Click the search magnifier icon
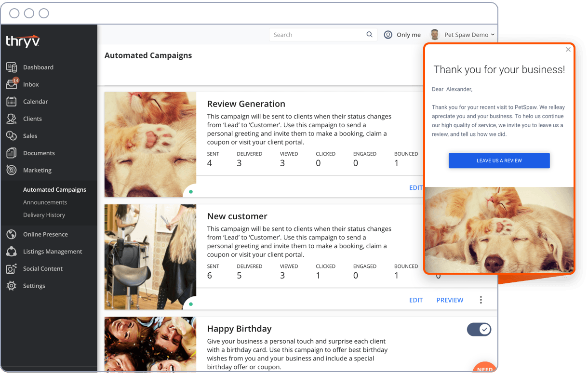Image resolution: width=588 pixels, height=373 pixels. [369, 34]
